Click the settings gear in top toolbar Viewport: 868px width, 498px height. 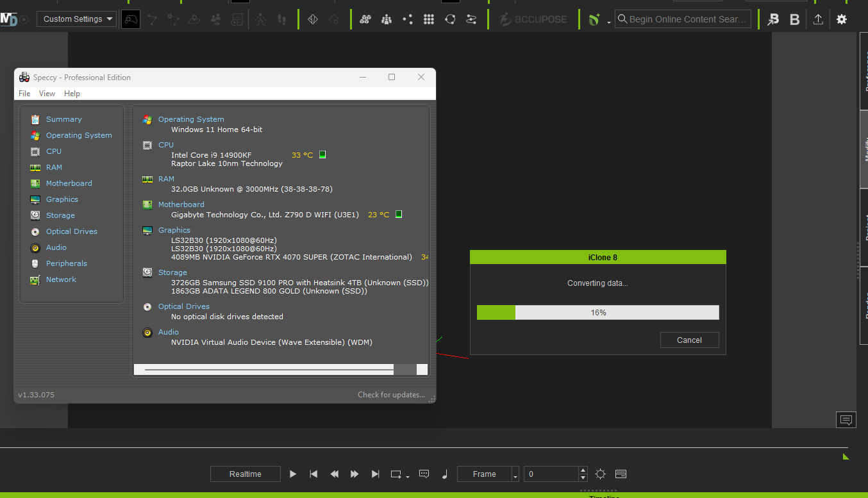click(842, 19)
